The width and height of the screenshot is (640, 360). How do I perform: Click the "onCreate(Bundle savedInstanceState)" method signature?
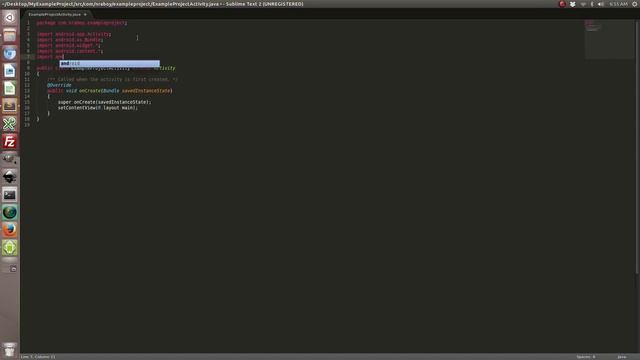tap(125, 91)
